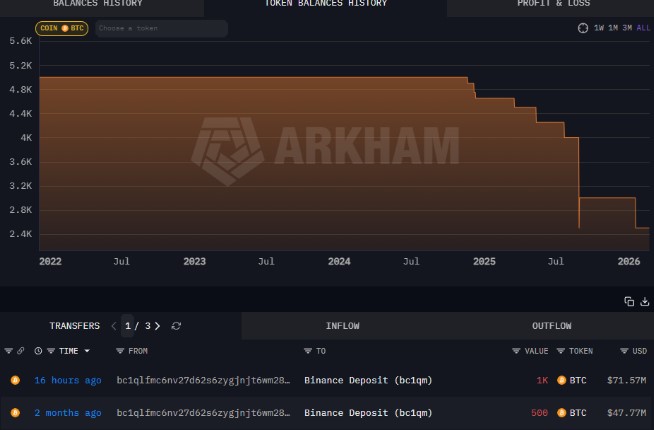Image resolution: width=654 pixels, height=430 pixels.
Task: Focus the Choose a token field
Action: click(161, 28)
